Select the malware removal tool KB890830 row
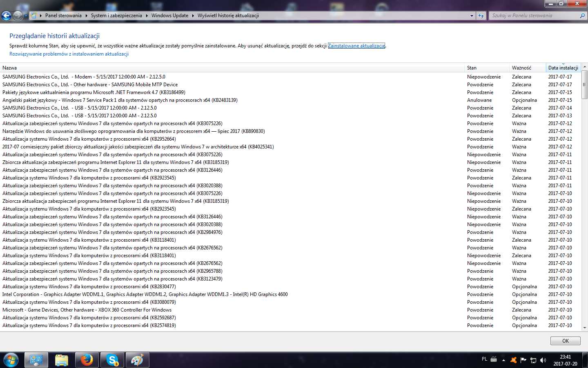Image resolution: width=588 pixels, height=368 pixels. [290, 131]
